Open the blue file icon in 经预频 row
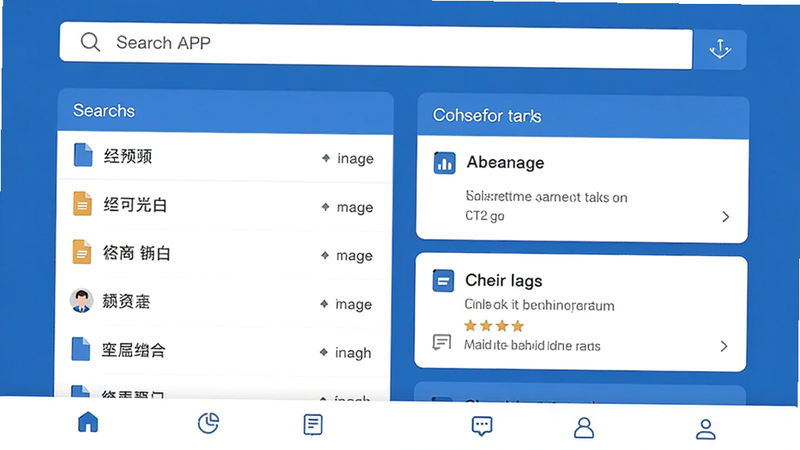Viewport: 800px width, 450px height. [x=83, y=155]
